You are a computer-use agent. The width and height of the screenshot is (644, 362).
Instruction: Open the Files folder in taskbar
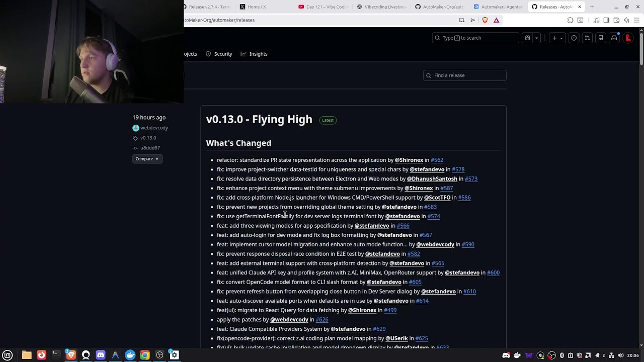[x=27, y=355]
